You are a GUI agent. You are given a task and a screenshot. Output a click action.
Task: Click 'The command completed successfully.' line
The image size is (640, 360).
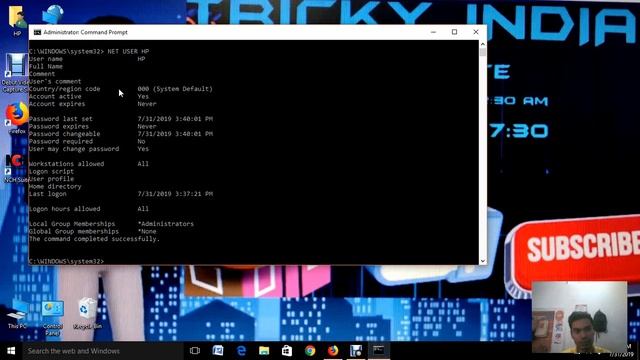(x=94, y=239)
